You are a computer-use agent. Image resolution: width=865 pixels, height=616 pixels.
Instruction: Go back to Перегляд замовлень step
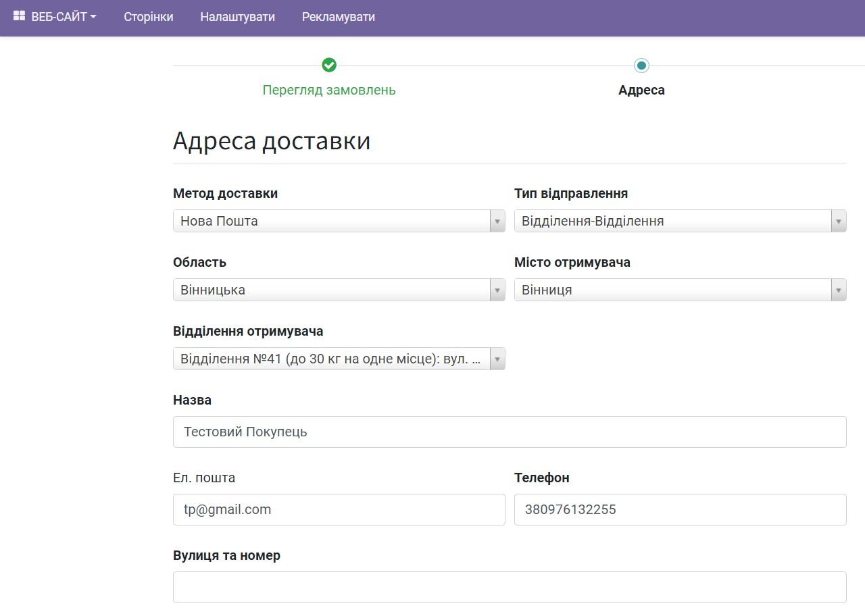tap(329, 90)
